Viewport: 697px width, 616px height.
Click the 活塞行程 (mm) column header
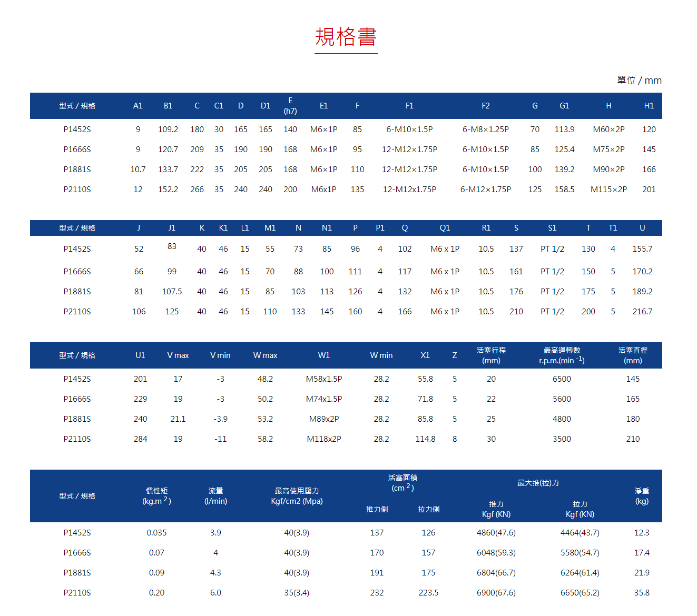pyautogui.click(x=491, y=355)
